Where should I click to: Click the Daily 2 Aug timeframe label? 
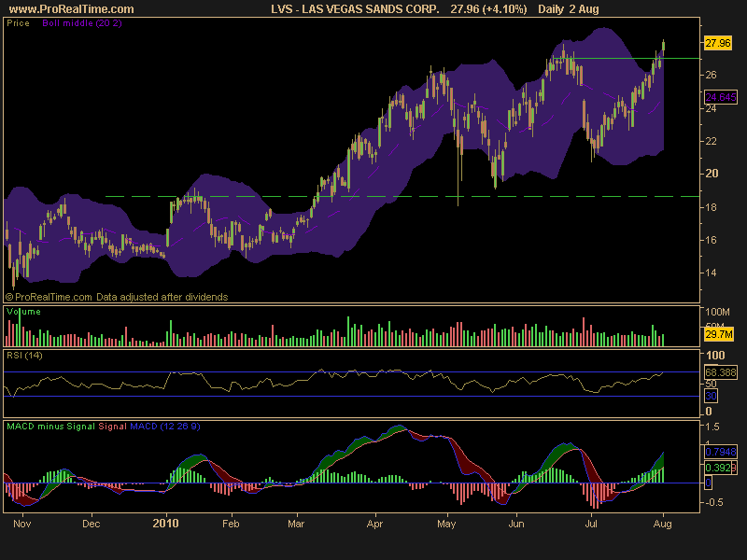[569, 9]
